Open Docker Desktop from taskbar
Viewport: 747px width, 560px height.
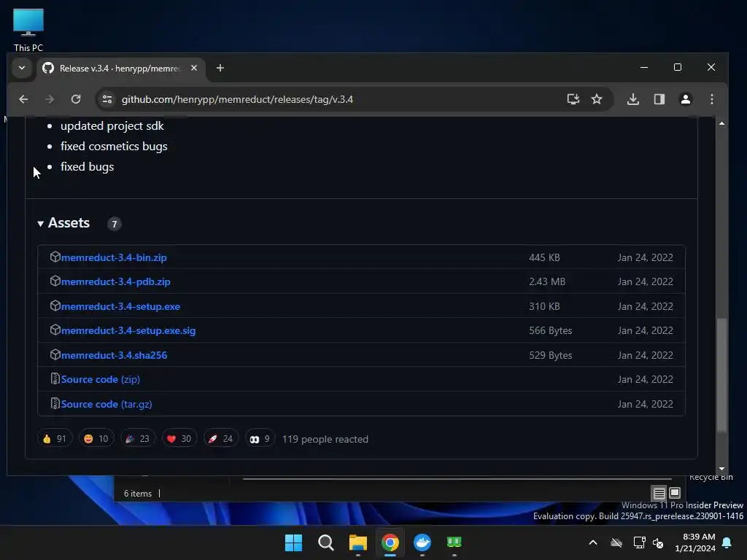point(422,542)
